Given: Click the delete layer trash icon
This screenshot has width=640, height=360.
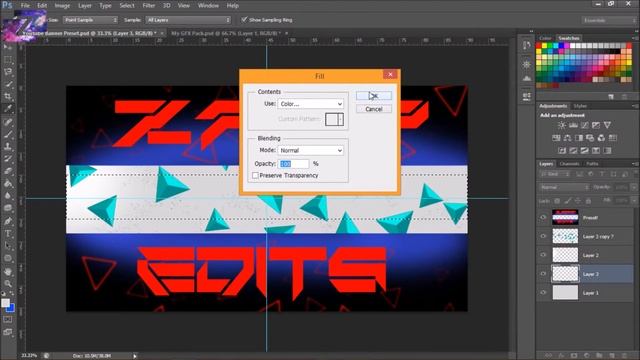Looking at the screenshot, I should [624, 356].
